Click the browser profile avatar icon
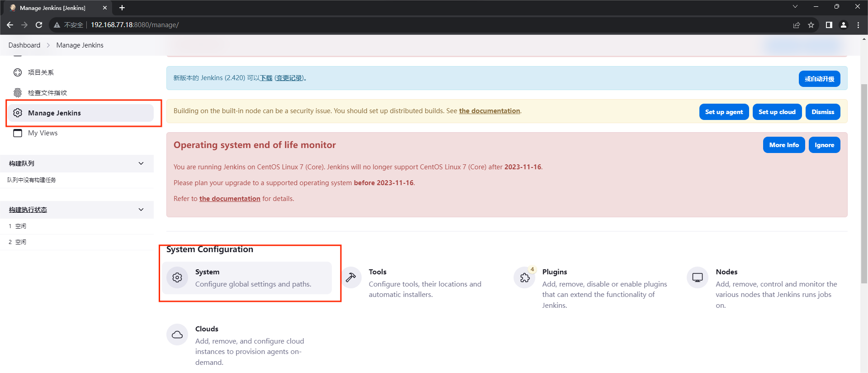The width and height of the screenshot is (868, 373). tap(843, 25)
